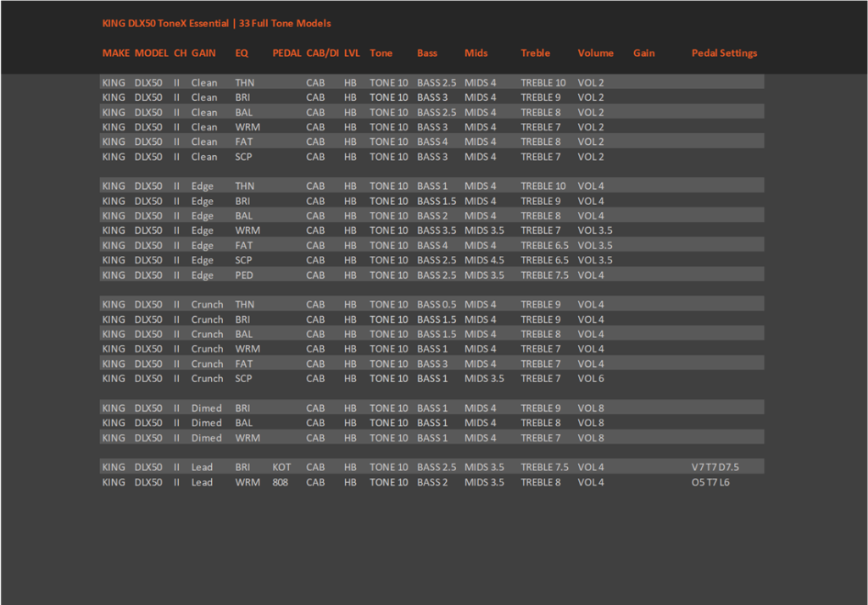The height and width of the screenshot is (605, 868).
Task: Click the Volume column header
Action: (x=595, y=53)
